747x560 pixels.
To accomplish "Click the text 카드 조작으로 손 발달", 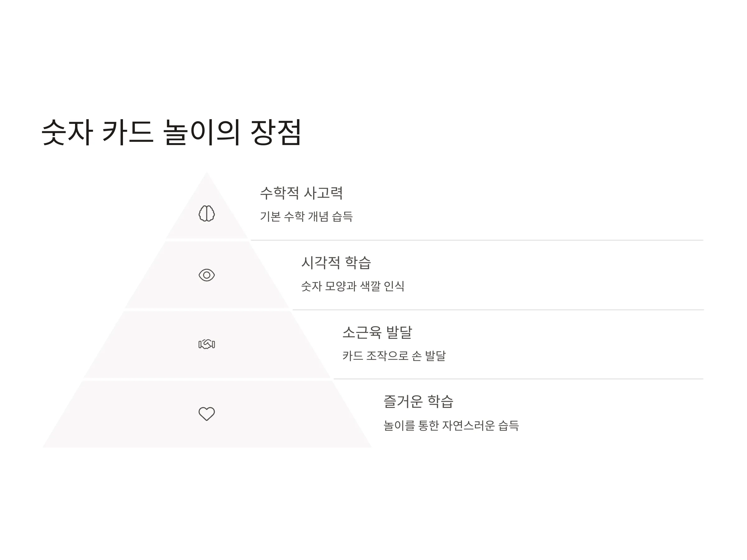I will [394, 356].
